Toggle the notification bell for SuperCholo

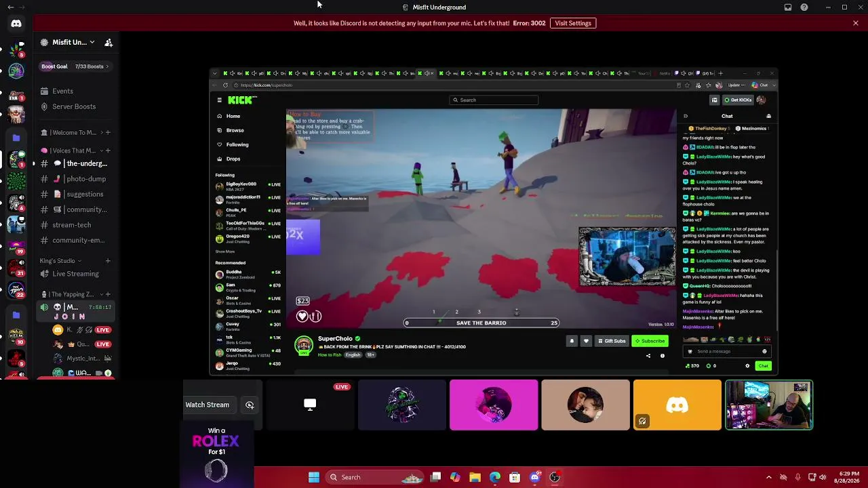pos(572,341)
